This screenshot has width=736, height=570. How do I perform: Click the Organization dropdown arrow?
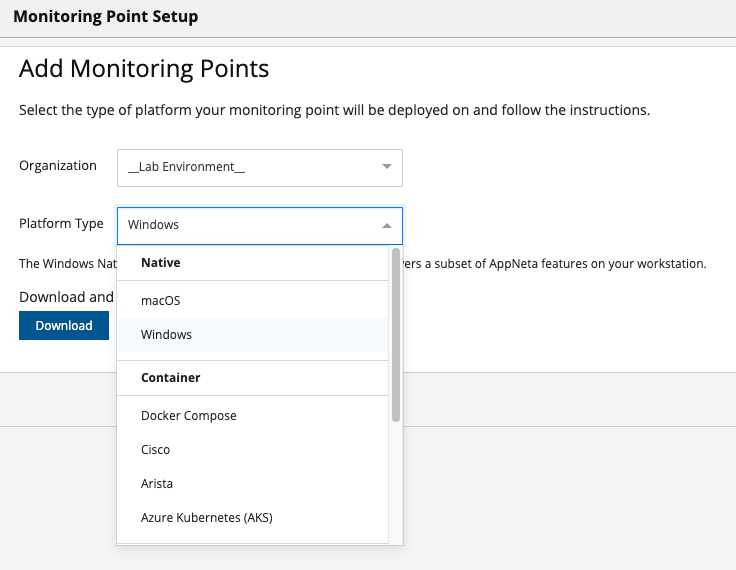click(x=387, y=167)
